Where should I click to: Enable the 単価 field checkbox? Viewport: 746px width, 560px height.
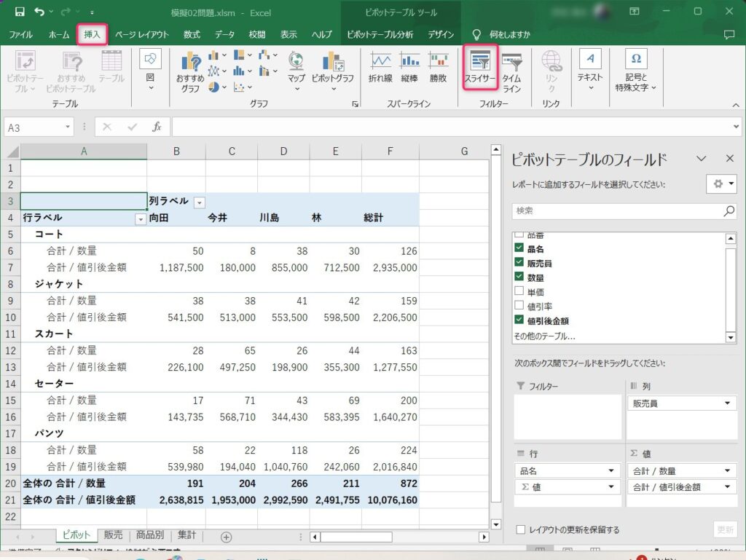pyautogui.click(x=519, y=292)
